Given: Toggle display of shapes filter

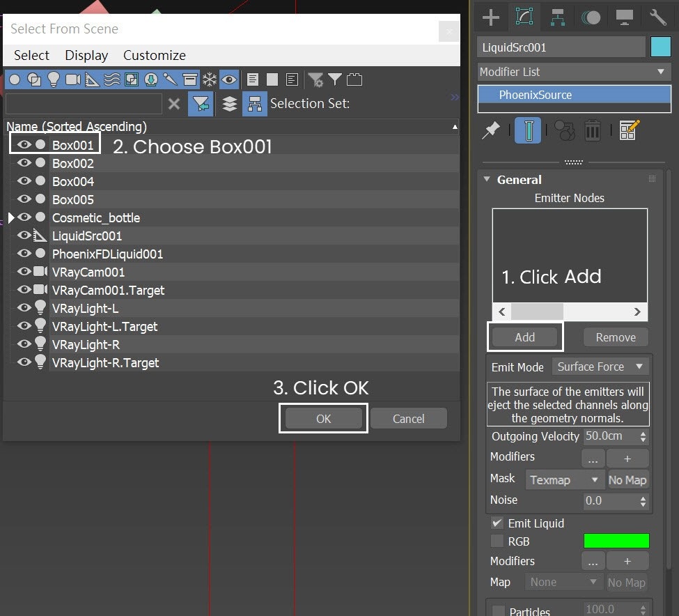Looking at the screenshot, I should (34, 79).
